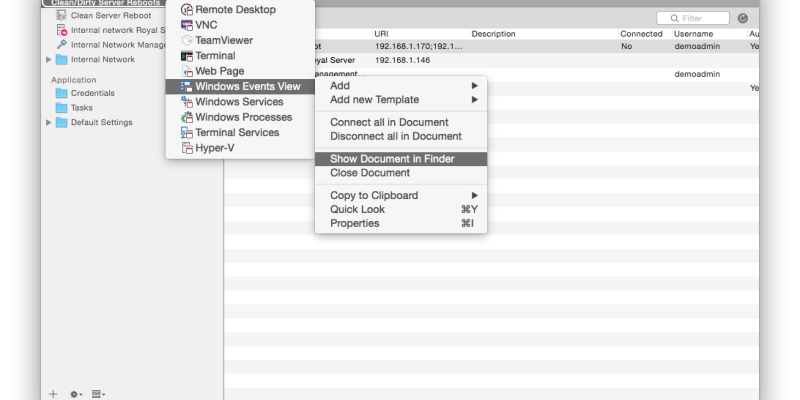Expand the Internal Network folder
The height and width of the screenshot is (400, 800).
pos(49,60)
